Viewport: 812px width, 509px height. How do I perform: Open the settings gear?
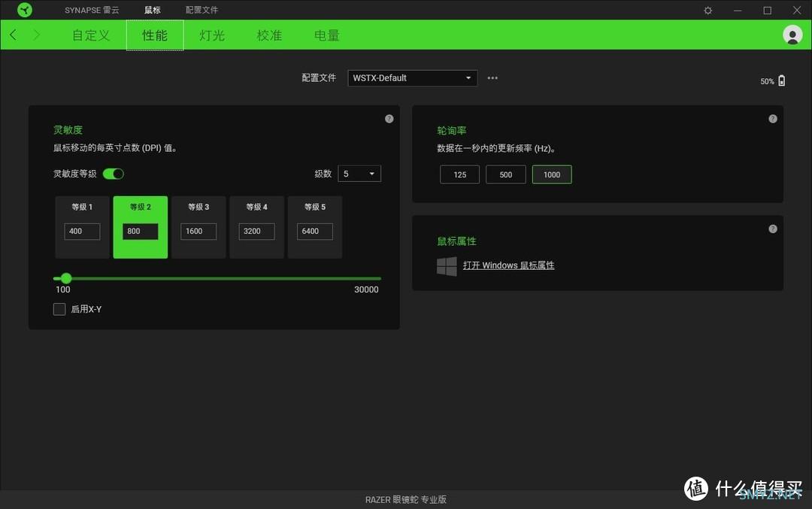pyautogui.click(x=708, y=11)
